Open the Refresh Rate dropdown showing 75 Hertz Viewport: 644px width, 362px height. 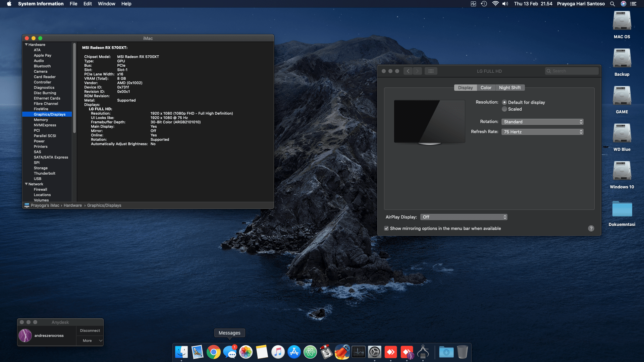click(x=542, y=132)
